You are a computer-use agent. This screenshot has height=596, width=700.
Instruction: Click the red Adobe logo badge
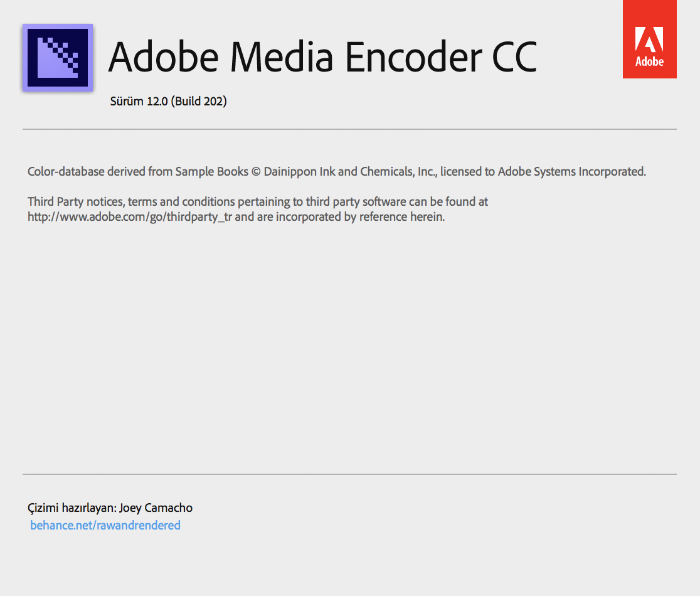click(650, 39)
